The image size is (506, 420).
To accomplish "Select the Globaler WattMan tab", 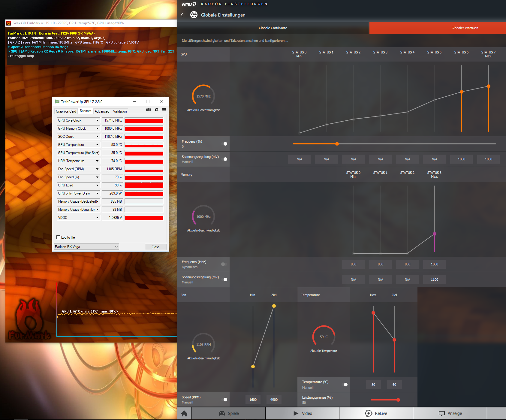I will [x=438, y=28].
